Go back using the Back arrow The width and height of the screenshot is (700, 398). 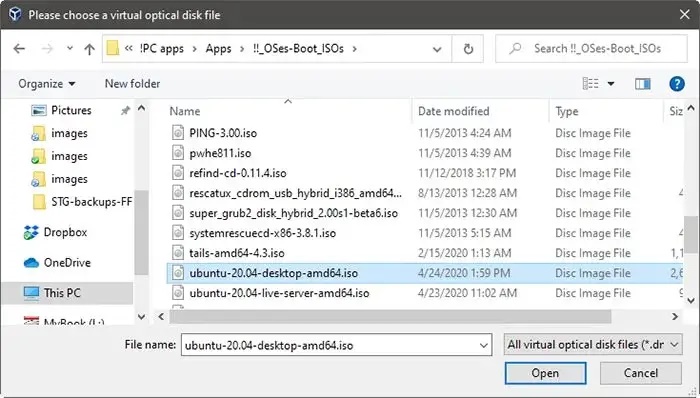(19, 48)
